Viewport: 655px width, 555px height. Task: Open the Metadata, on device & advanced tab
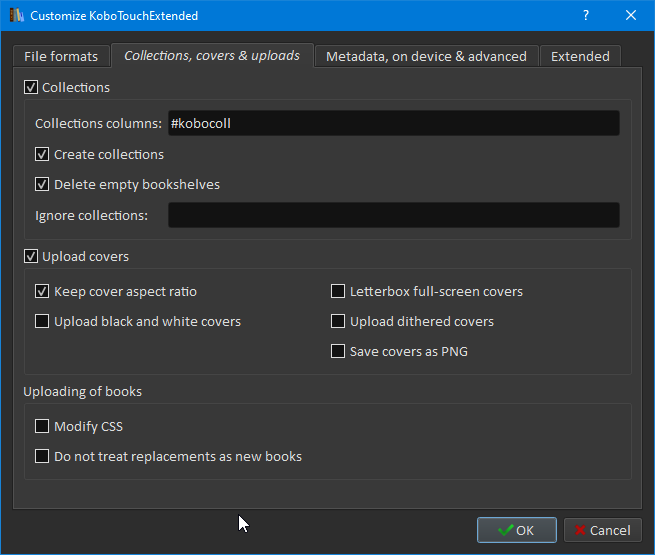click(x=426, y=56)
